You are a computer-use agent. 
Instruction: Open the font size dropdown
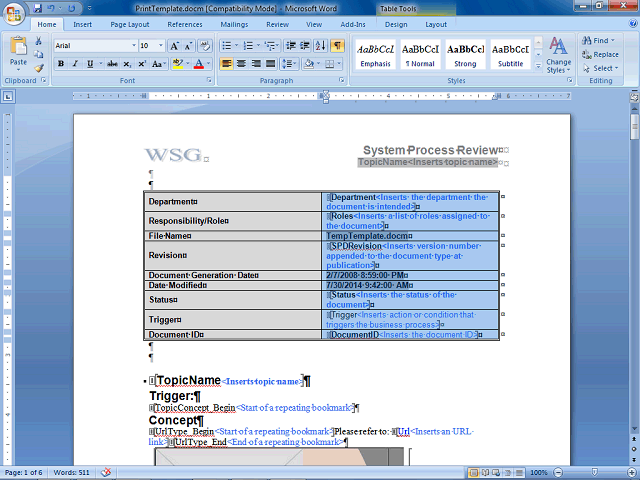click(x=161, y=46)
